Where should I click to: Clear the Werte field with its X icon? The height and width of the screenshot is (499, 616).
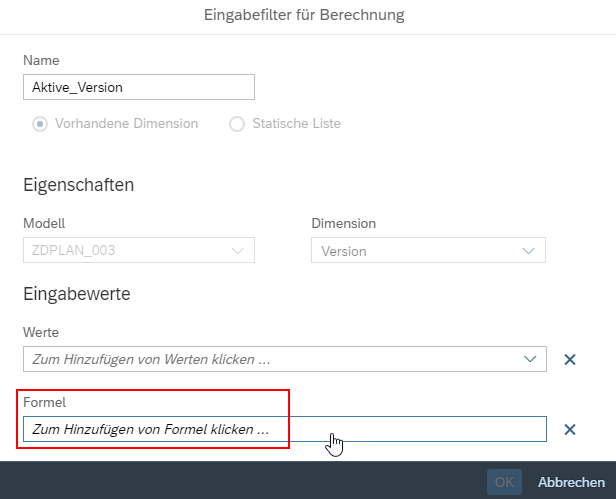pos(570,359)
